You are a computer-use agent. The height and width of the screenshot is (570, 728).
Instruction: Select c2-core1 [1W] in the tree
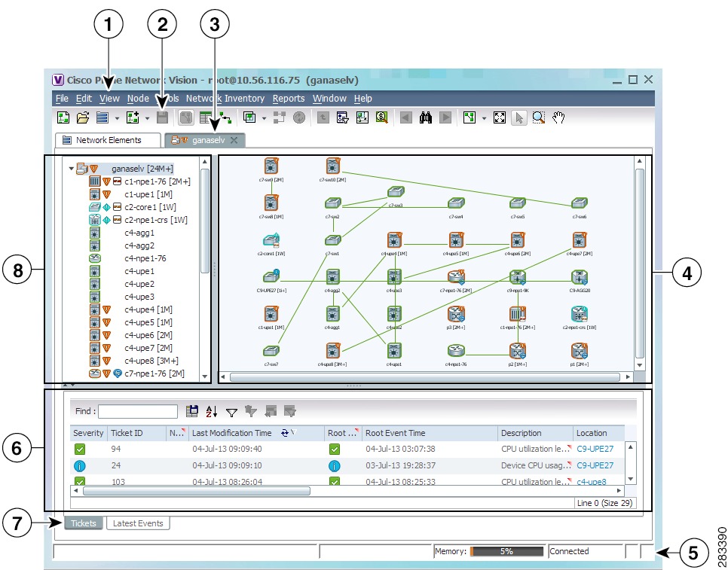(x=150, y=207)
